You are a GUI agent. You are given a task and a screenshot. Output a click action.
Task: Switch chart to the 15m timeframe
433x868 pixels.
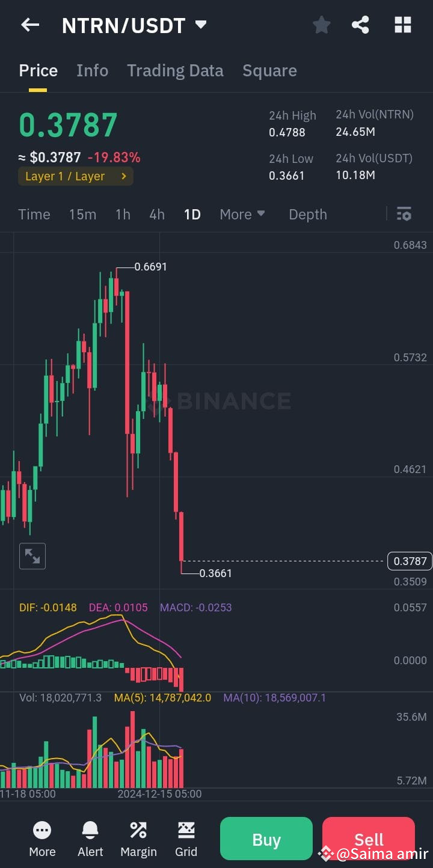(x=82, y=214)
